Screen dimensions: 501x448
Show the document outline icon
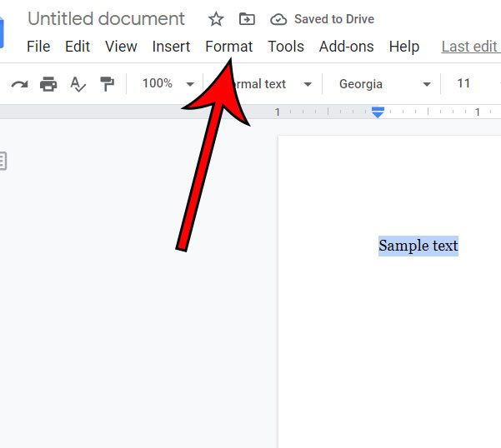tap(3, 161)
